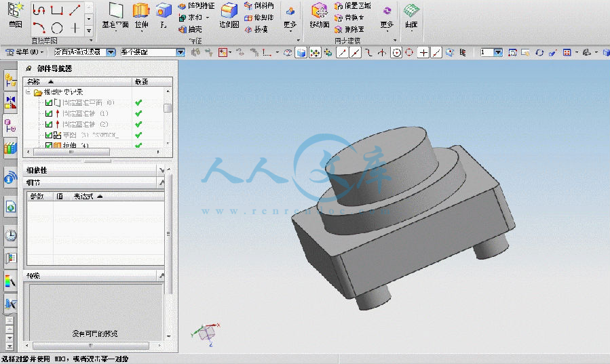The image size is (610, 364).
Task: Select the Point (plus) sketch tool
Action: [75, 28]
